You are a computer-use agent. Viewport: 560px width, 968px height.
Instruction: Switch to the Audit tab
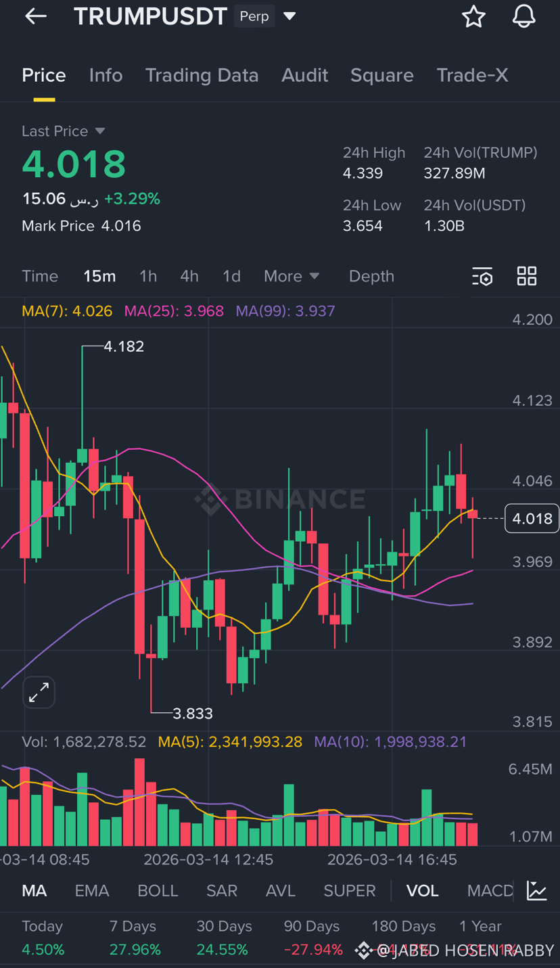pyautogui.click(x=305, y=75)
